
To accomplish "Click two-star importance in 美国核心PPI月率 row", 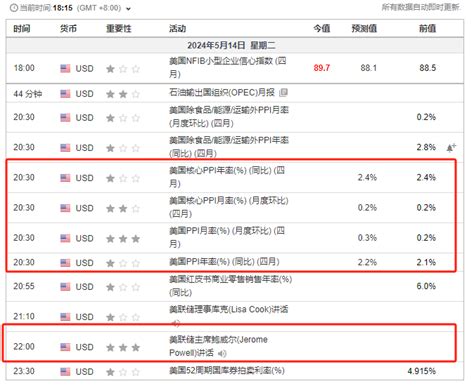I will 123,209.
